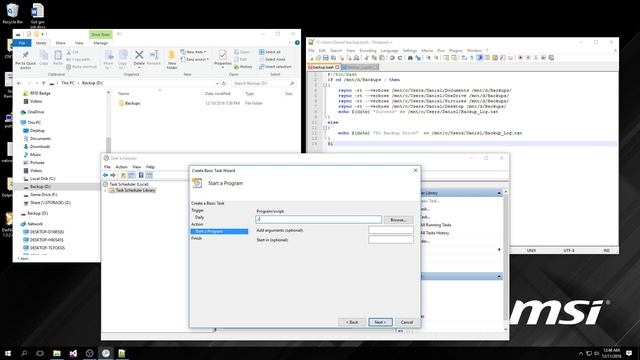Click the < Back button in wizard
This screenshot has height=360, width=640.
click(352, 322)
